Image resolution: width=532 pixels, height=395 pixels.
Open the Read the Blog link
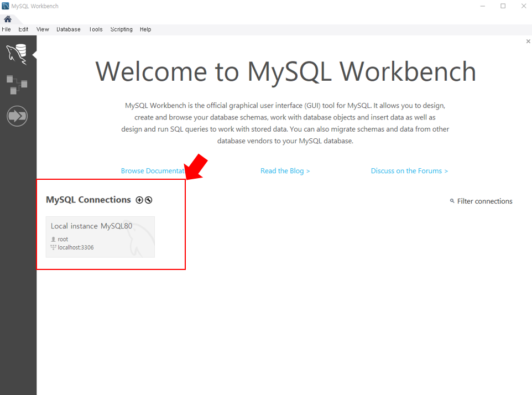285,171
